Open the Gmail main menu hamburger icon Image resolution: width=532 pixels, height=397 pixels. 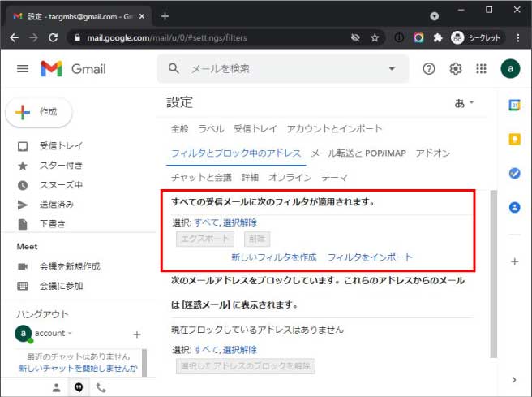point(22,69)
